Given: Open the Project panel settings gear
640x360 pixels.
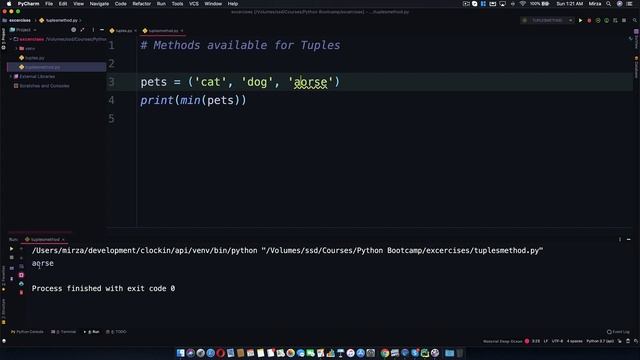Looking at the screenshot, I should coord(73,30).
